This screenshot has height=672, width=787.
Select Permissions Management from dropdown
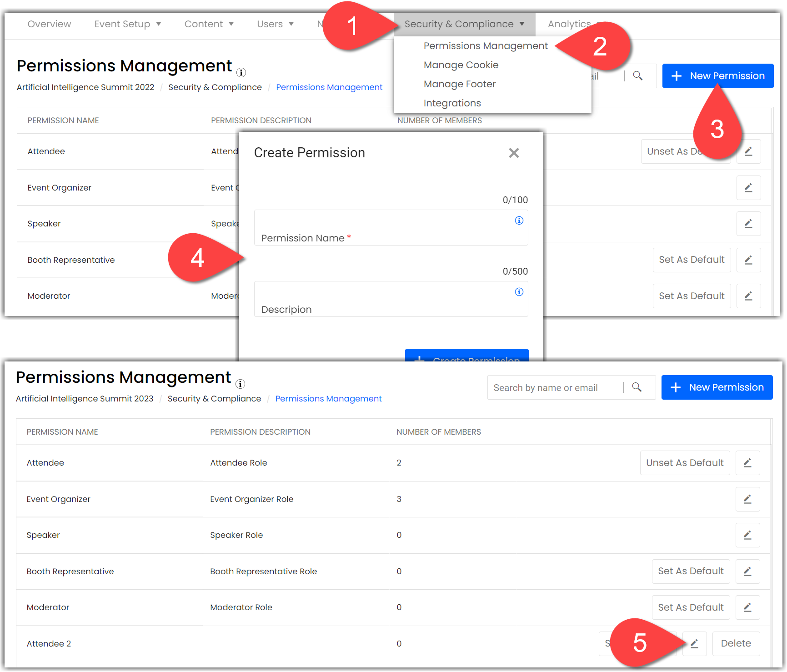tap(486, 46)
